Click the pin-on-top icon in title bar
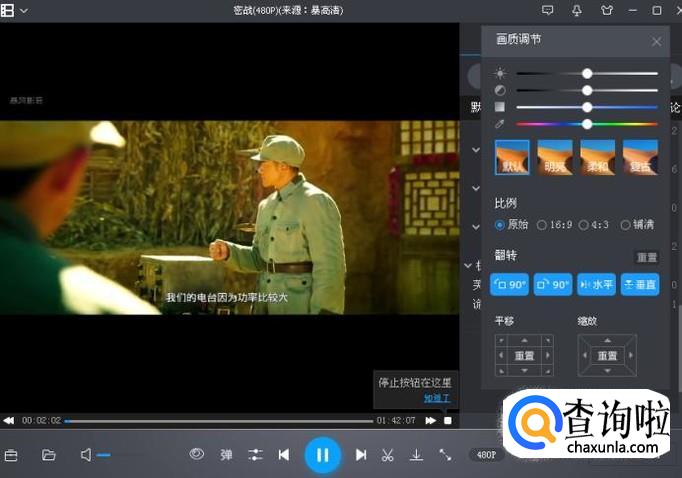The image size is (682, 478). coord(577,10)
